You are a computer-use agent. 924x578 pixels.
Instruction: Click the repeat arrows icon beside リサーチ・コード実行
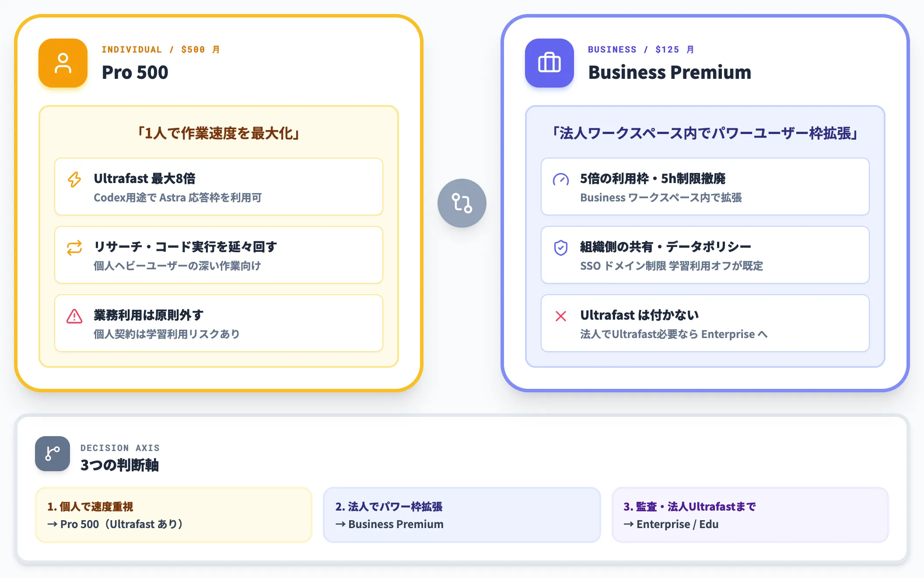[74, 247]
